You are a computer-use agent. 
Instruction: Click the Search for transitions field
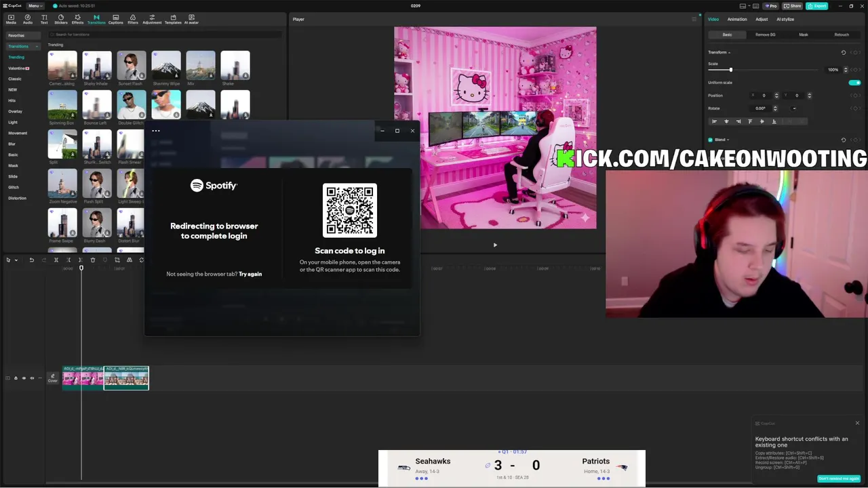pyautogui.click(x=165, y=34)
